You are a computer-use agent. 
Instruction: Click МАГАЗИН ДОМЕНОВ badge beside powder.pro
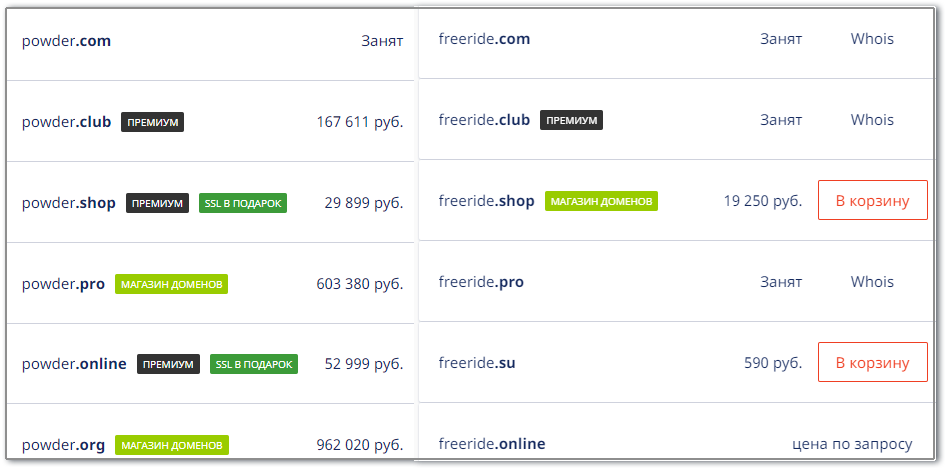coord(171,284)
